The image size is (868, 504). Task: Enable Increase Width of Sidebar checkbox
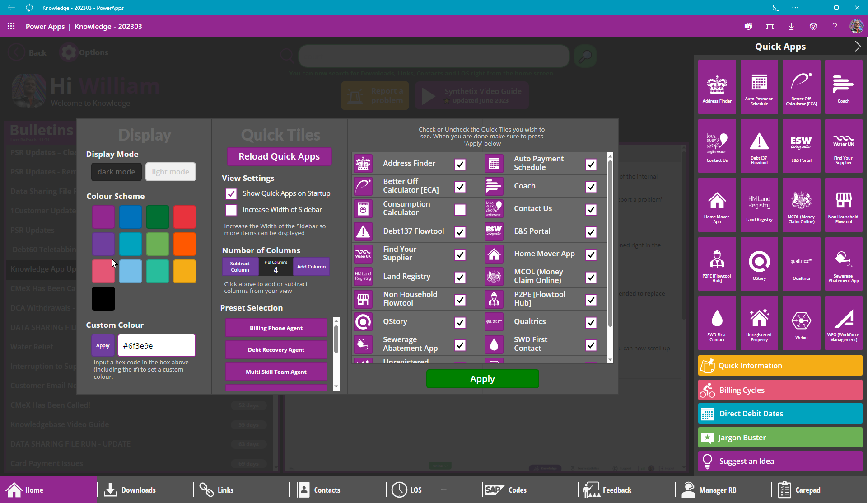click(x=231, y=210)
